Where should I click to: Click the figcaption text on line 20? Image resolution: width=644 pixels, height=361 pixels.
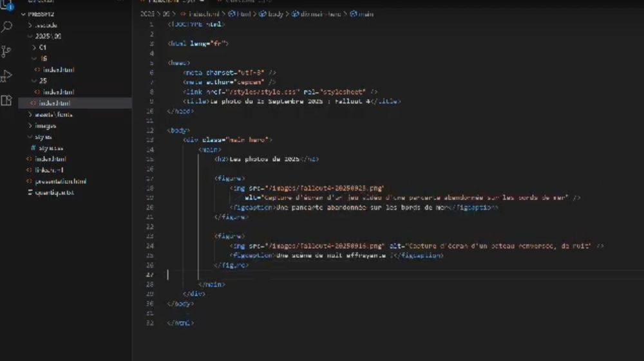(x=361, y=208)
